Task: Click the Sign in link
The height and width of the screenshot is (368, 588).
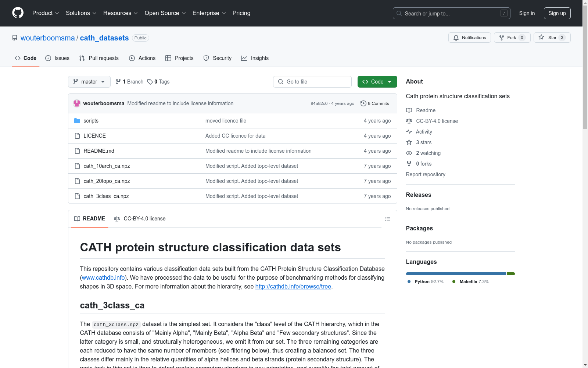Action: click(527, 13)
